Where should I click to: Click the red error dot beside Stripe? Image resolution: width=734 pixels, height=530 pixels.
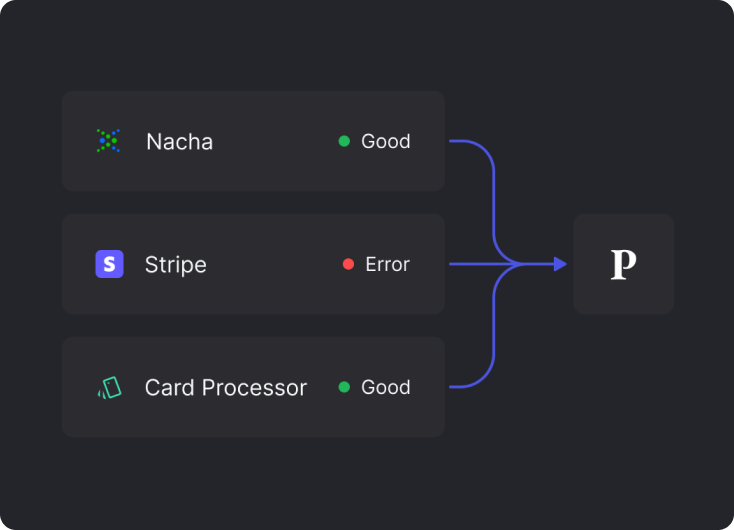point(348,264)
